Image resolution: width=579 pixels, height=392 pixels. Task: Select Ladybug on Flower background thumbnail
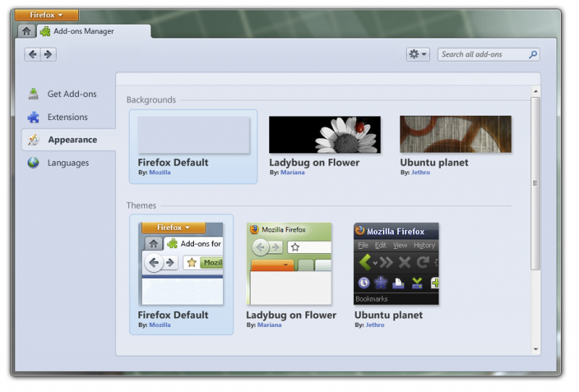325,135
